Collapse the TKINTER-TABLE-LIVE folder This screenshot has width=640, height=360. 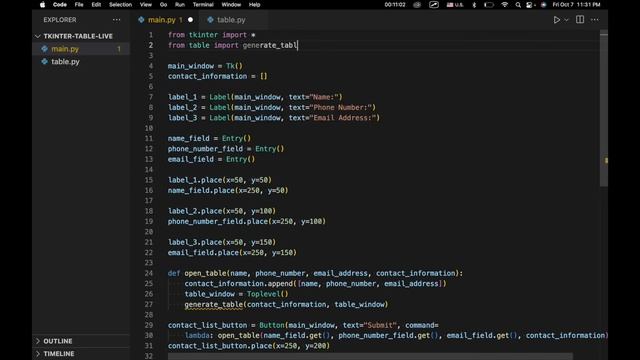[x=74, y=36]
